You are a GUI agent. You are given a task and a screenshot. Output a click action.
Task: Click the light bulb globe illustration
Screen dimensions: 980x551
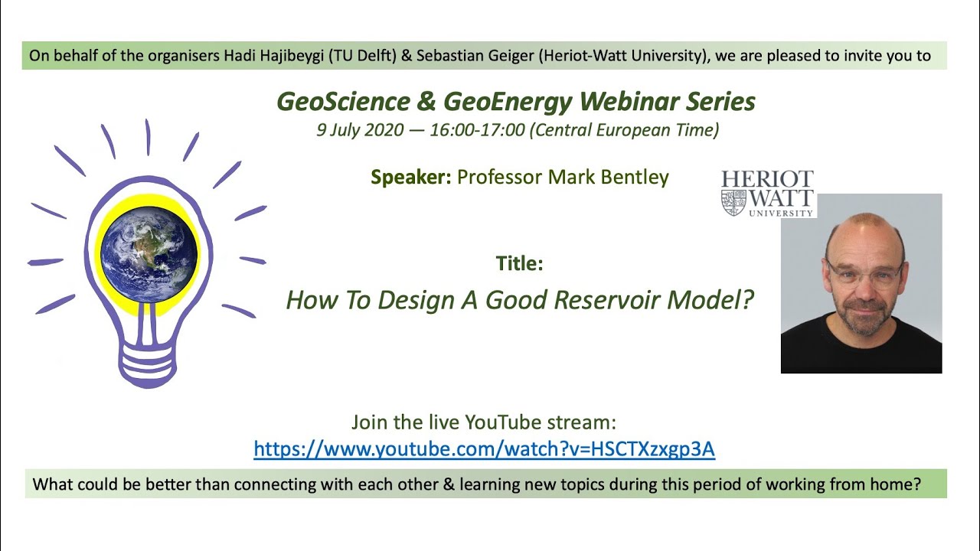click(x=148, y=253)
